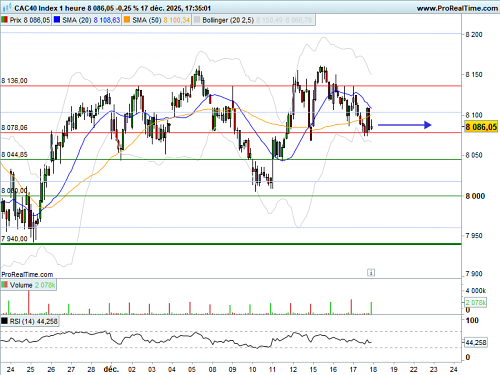Click the 8 050 price axis label
The width and height of the screenshot is (500, 375).
point(474,155)
